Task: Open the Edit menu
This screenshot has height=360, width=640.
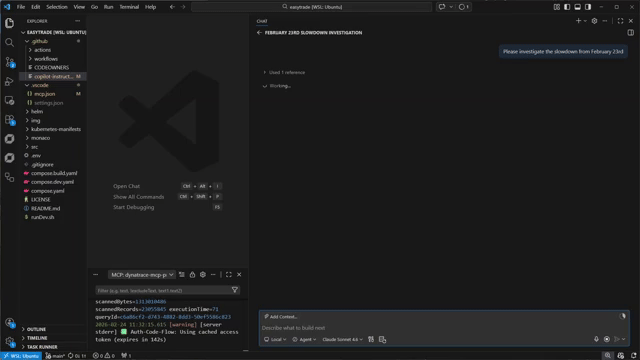Action: [x=36, y=7]
